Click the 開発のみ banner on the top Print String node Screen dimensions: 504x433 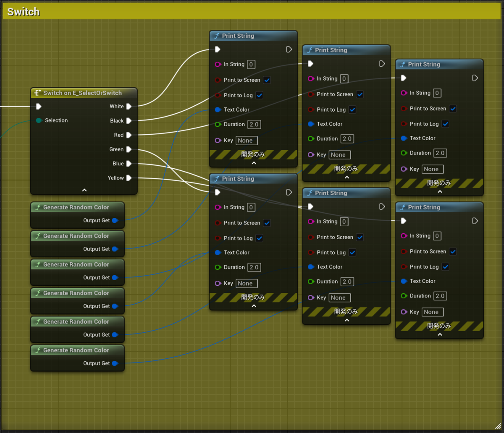point(253,154)
